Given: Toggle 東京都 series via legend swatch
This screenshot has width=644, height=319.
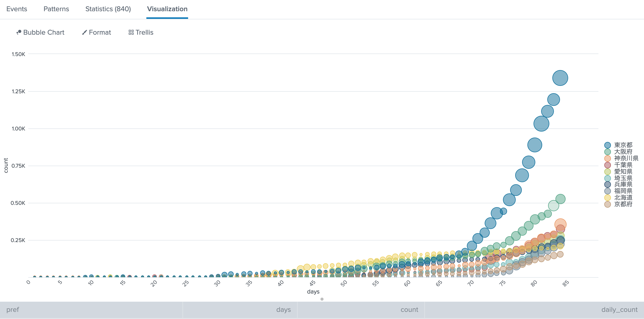Looking at the screenshot, I should pos(608,145).
